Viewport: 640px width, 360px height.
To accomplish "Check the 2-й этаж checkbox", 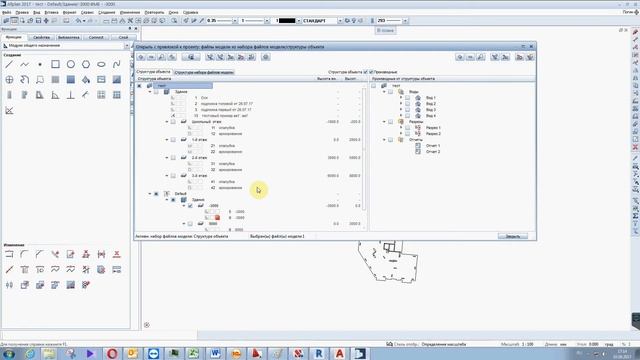I will click(x=173, y=158).
